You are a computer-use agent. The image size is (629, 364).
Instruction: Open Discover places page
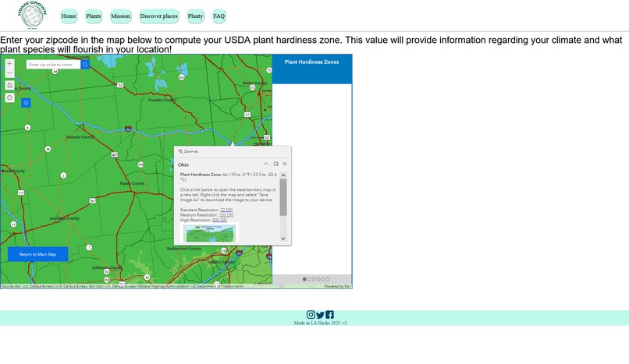point(159,16)
